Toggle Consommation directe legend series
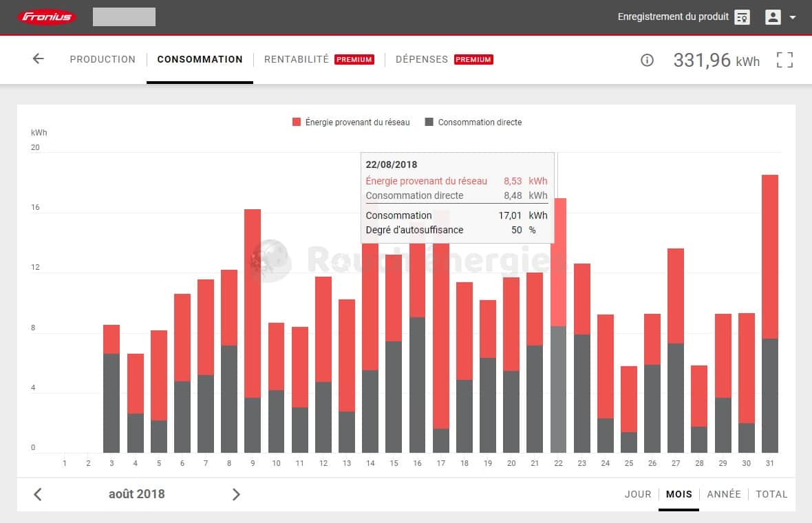Screen dimensions: 812x523 [473, 122]
